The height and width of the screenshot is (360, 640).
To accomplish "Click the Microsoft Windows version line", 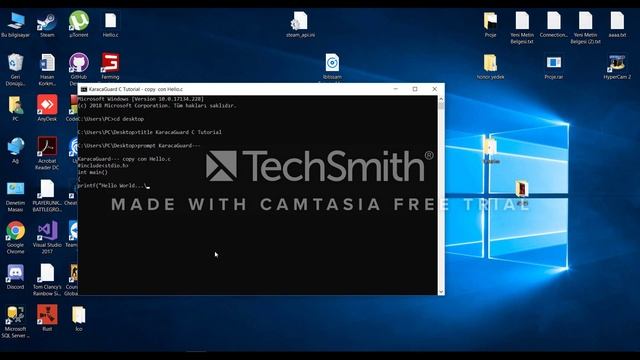I will pyautogui.click(x=141, y=99).
